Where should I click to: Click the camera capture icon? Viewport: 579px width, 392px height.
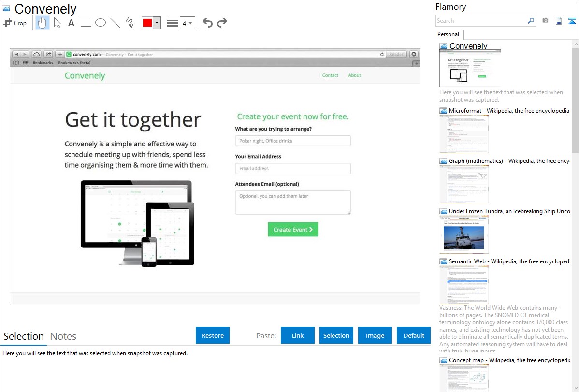[x=545, y=21]
